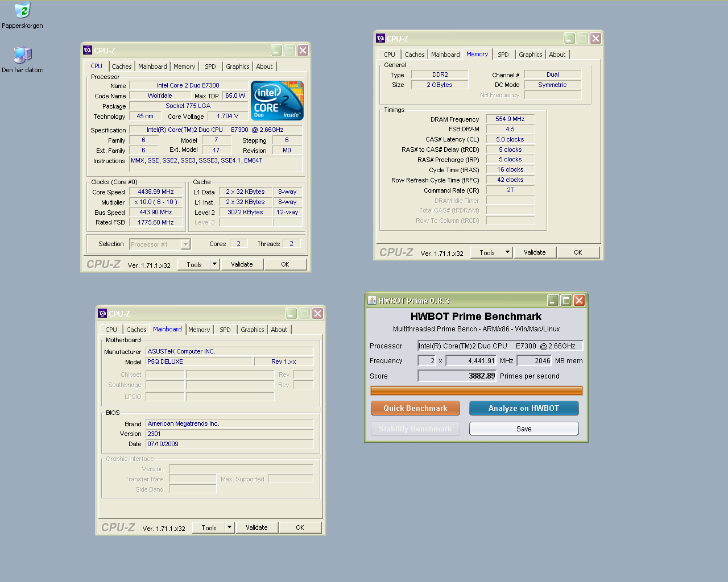Select CPU tab in the Mainboard window
Viewport: 728px width, 582px height.
[x=111, y=330]
